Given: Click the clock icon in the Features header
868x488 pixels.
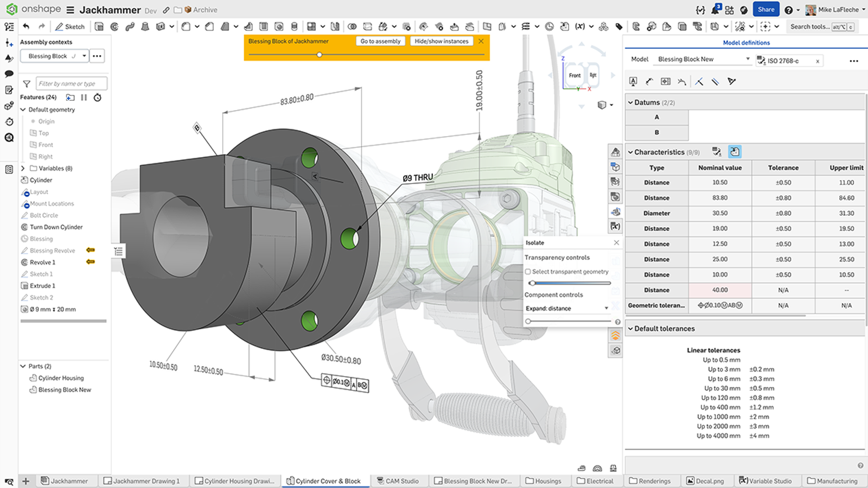Looking at the screenshot, I should [98, 98].
